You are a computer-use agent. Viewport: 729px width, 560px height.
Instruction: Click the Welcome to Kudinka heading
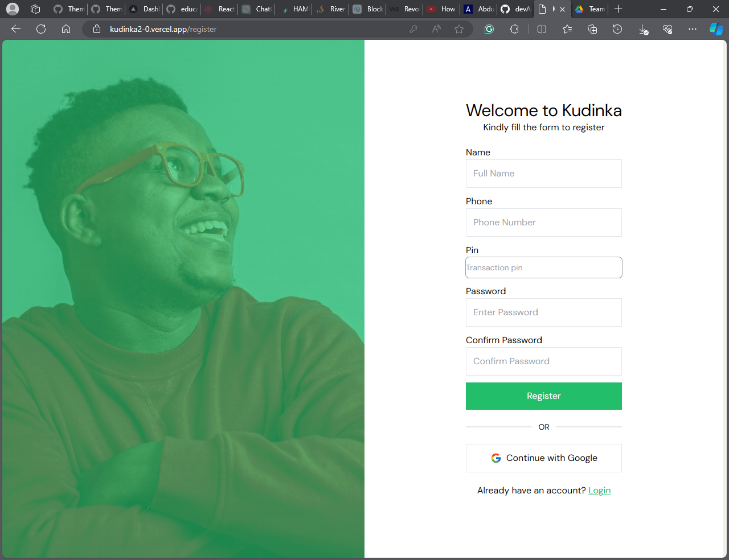click(x=544, y=110)
